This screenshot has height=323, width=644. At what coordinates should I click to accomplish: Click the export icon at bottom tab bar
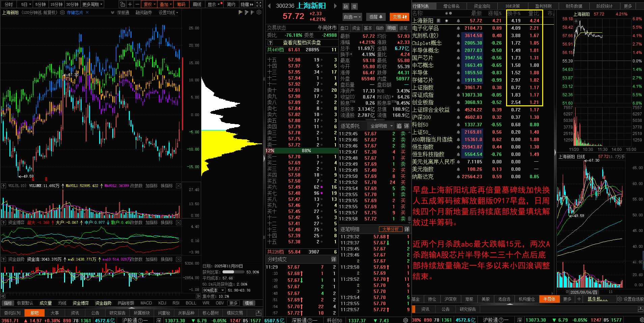pos(259,313)
